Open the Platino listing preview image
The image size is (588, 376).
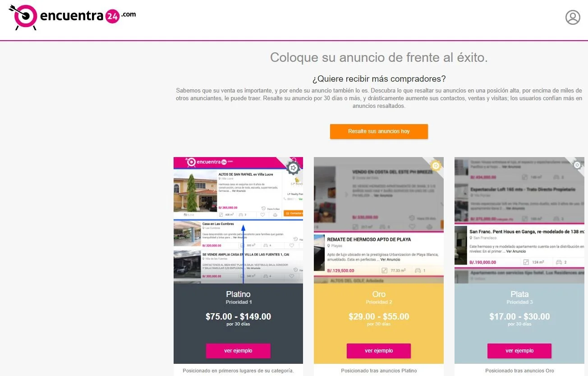238,220
